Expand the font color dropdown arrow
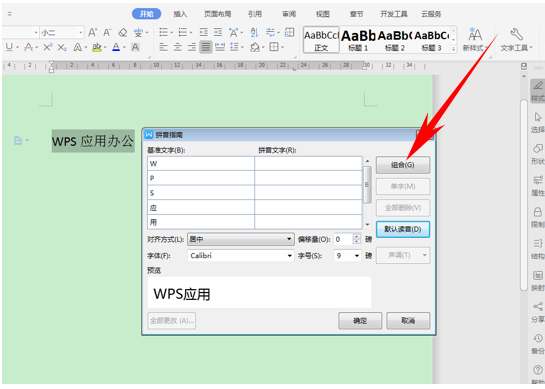 coord(124,47)
